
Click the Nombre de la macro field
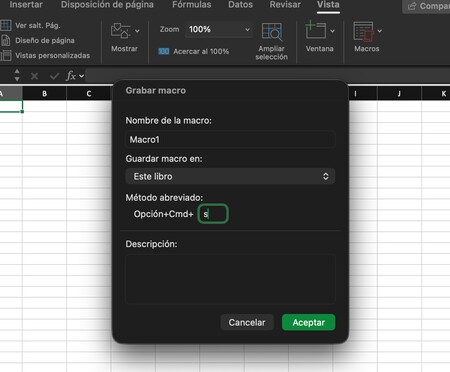coord(230,139)
